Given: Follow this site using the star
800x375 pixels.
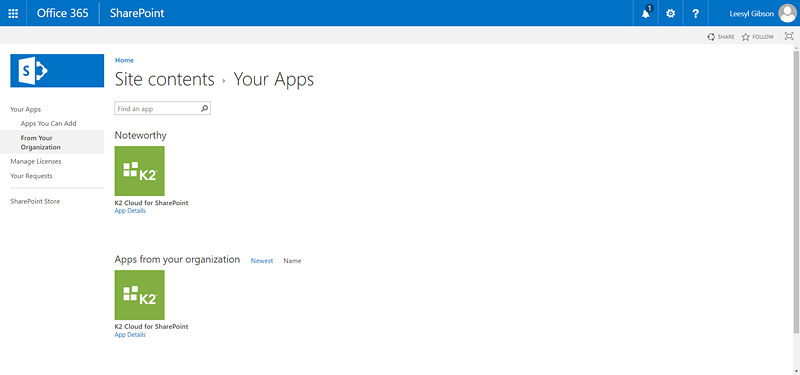Looking at the screenshot, I should tap(758, 37).
